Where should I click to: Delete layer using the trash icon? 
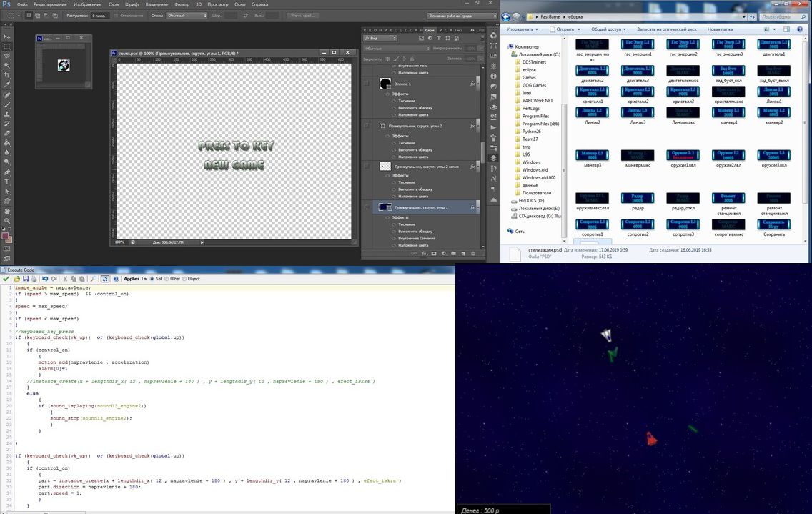pos(472,253)
